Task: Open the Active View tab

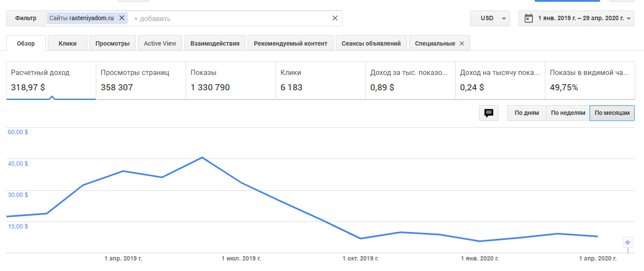Action: (160, 43)
